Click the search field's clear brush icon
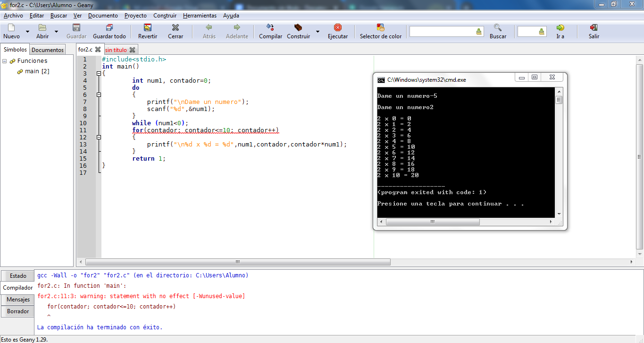The height and width of the screenshot is (343, 644). [479, 32]
